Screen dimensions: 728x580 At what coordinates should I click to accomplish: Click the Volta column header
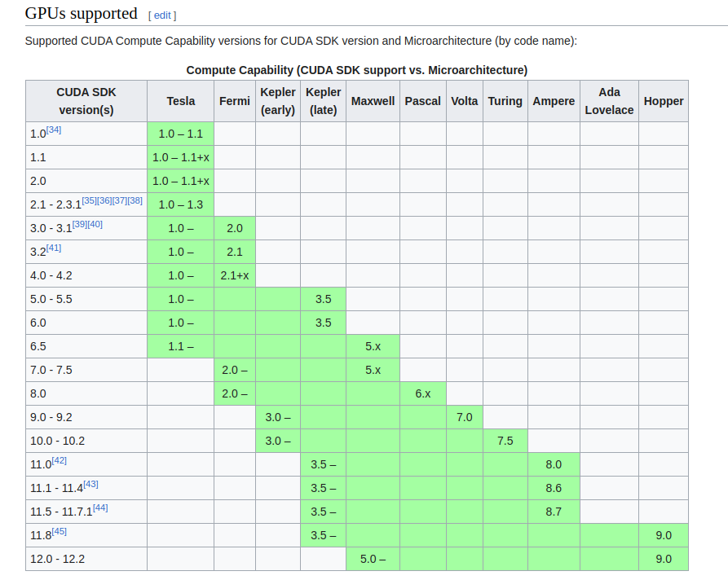[465, 101]
